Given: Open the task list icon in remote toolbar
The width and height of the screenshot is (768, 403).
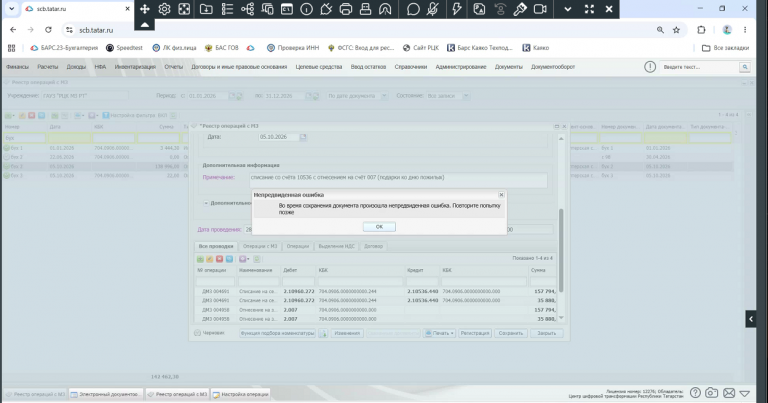Looking at the screenshot, I should tap(227, 9).
